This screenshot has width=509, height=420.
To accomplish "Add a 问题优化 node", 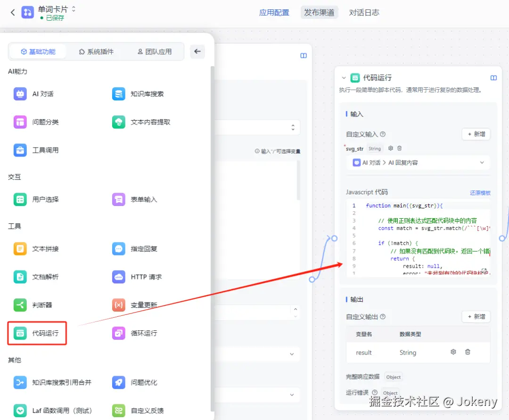I will (x=135, y=382).
